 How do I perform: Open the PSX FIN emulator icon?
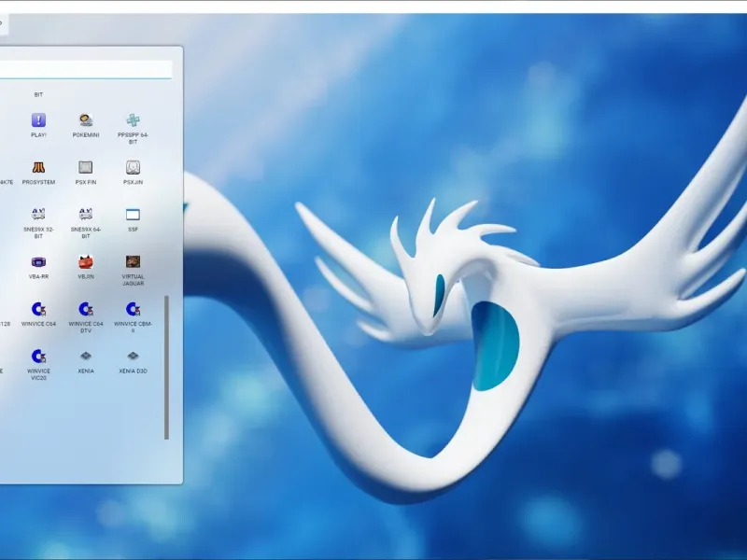click(x=86, y=167)
